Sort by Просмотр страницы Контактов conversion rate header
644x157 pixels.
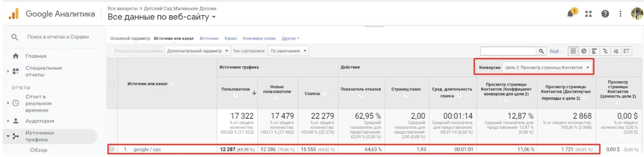(x=506, y=89)
